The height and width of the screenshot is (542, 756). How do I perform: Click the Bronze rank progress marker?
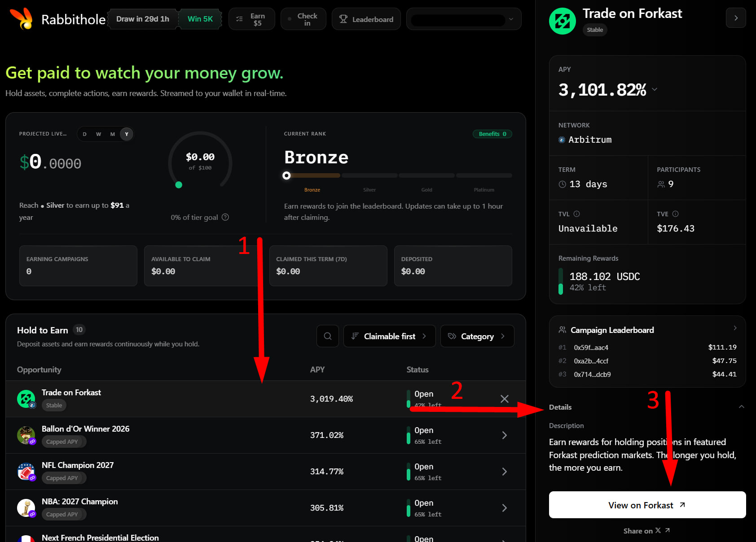286,175
